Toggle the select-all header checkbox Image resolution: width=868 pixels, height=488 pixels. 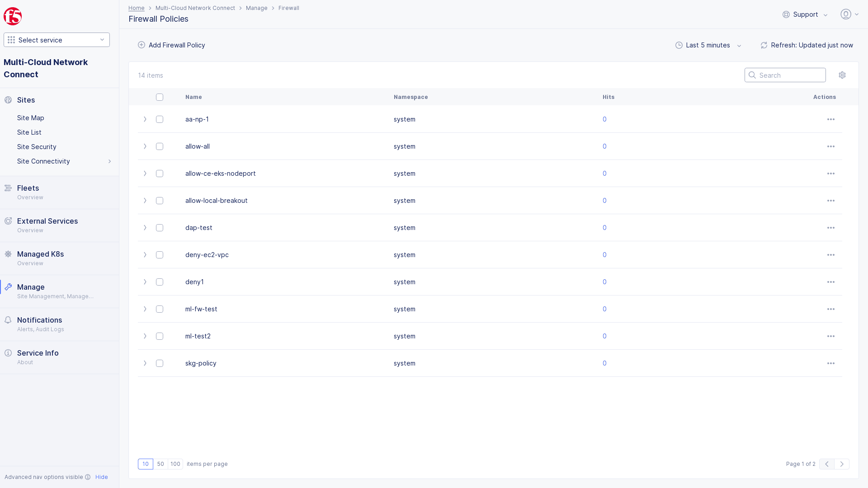point(160,97)
